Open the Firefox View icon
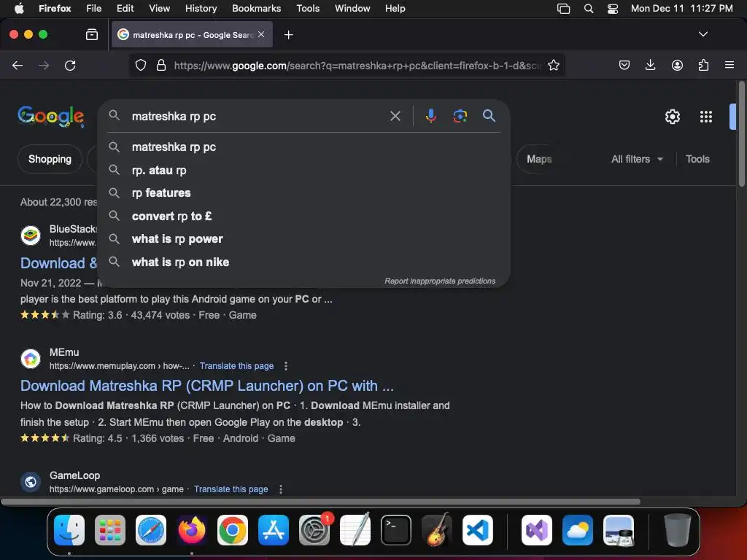This screenshot has height=560, width=747. (91, 34)
